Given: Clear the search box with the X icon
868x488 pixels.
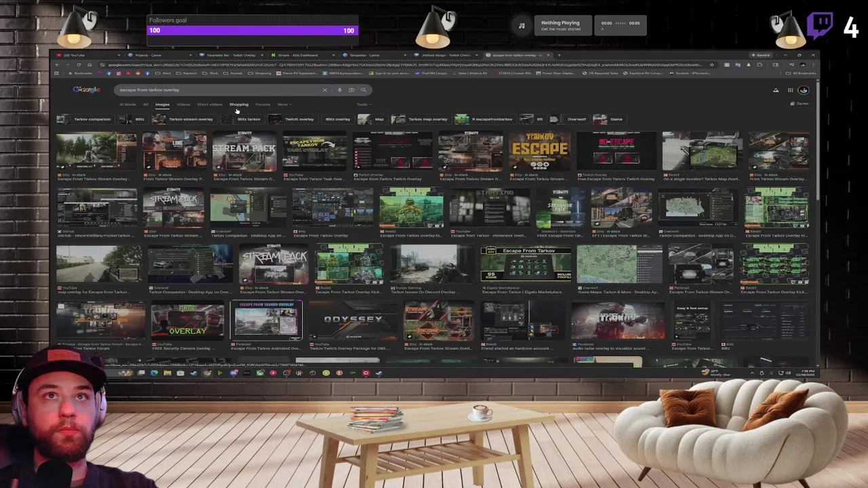Looking at the screenshot, I should click(x=324, y=89).
